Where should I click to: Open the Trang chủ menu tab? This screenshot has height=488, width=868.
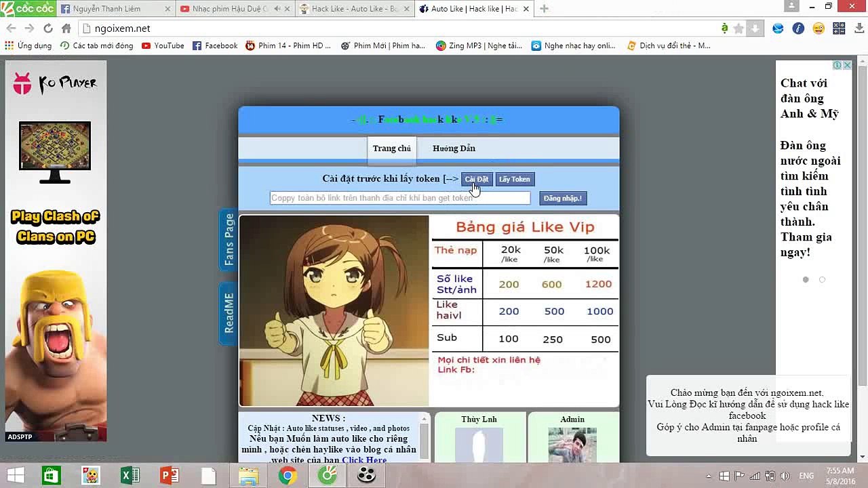pyautogui.click(x=391, y=148)
